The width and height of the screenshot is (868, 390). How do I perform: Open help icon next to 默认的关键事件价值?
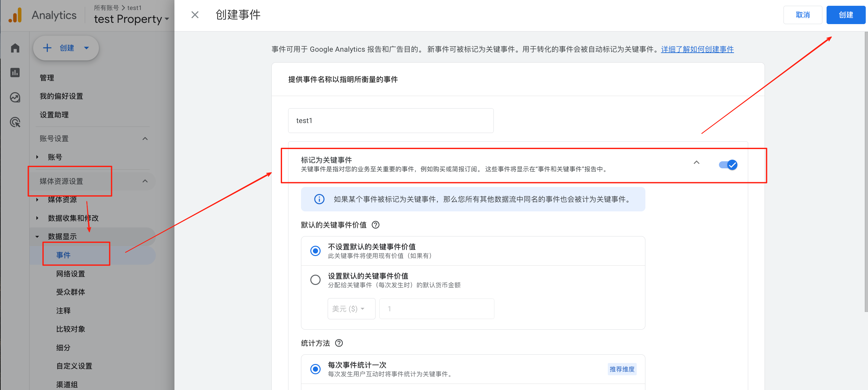(376, 225)
